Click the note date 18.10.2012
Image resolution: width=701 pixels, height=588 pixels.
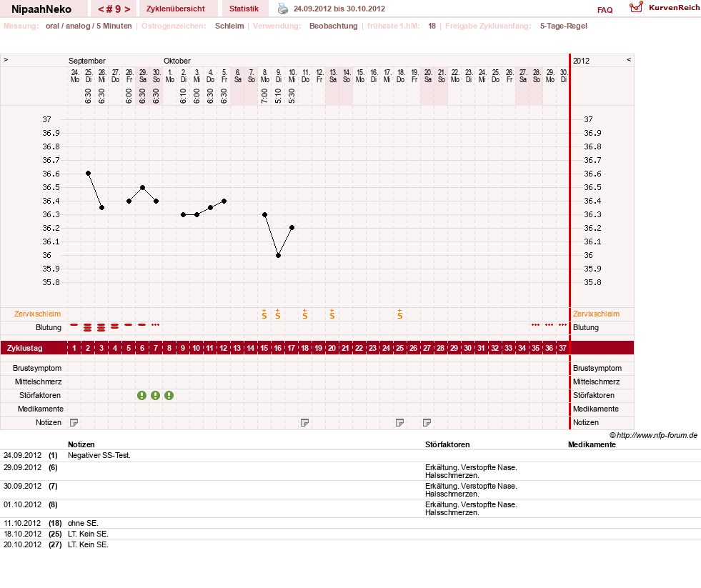pos(22,534)
